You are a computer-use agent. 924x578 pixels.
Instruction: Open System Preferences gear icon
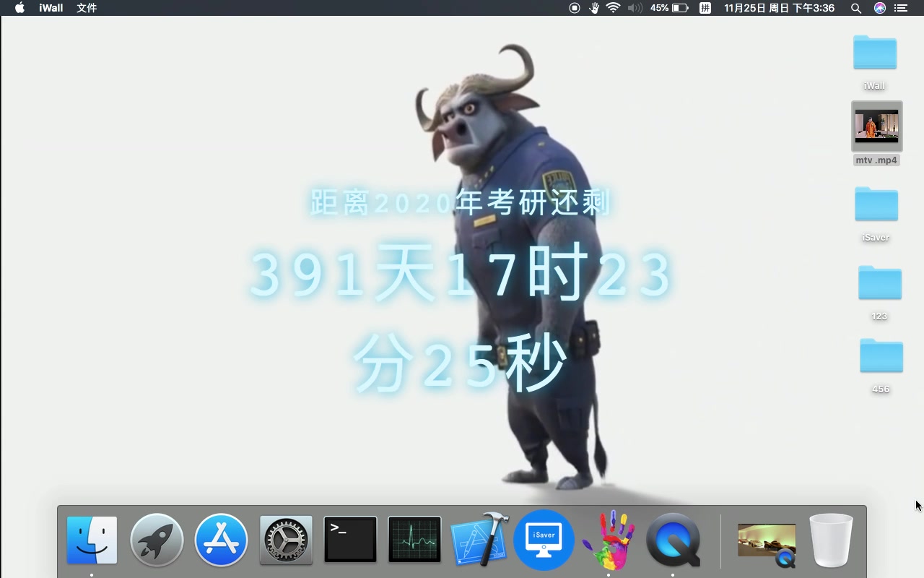coord(286,540)
